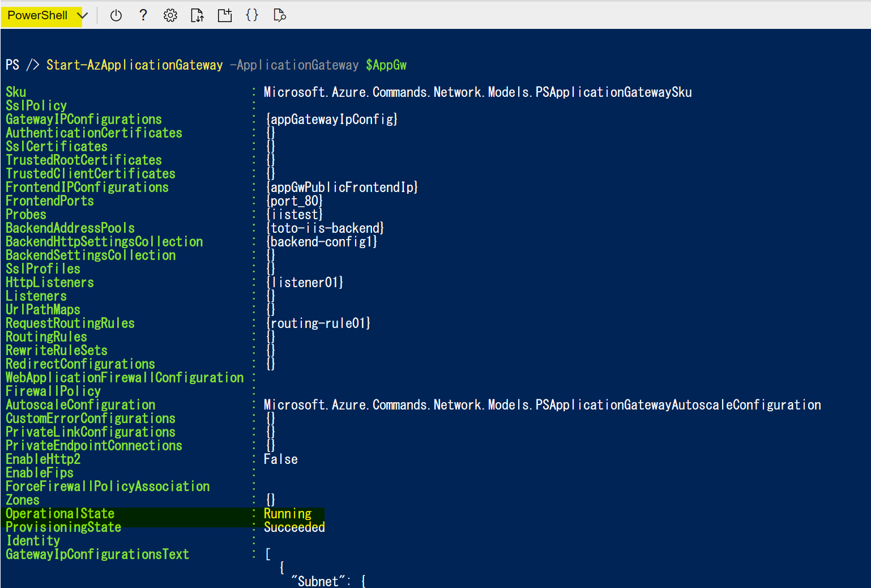
Task: Click the Identity property name
Action: (x=33, y=541)
